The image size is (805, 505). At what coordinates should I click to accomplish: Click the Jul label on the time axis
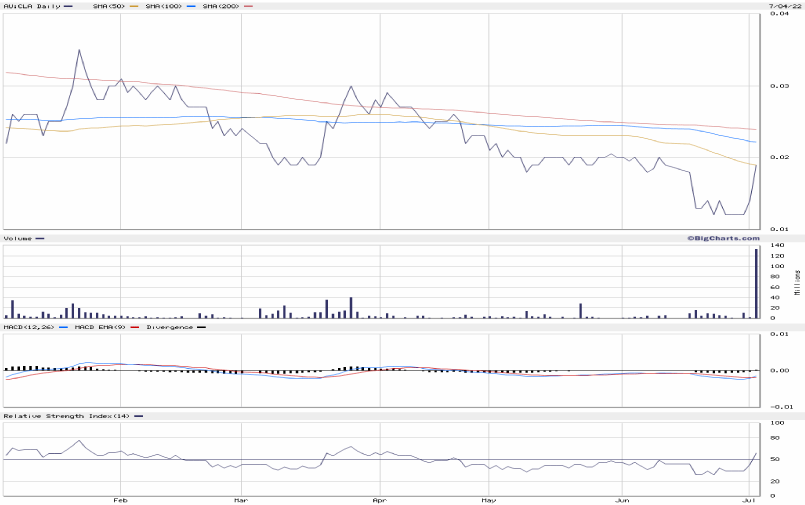point(750,499)
